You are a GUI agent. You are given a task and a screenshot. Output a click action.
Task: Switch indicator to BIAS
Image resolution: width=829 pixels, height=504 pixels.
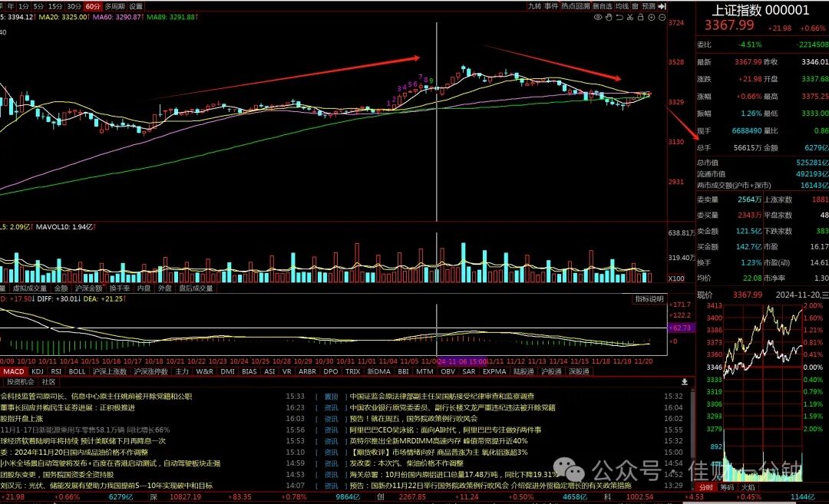pos(249,371)
